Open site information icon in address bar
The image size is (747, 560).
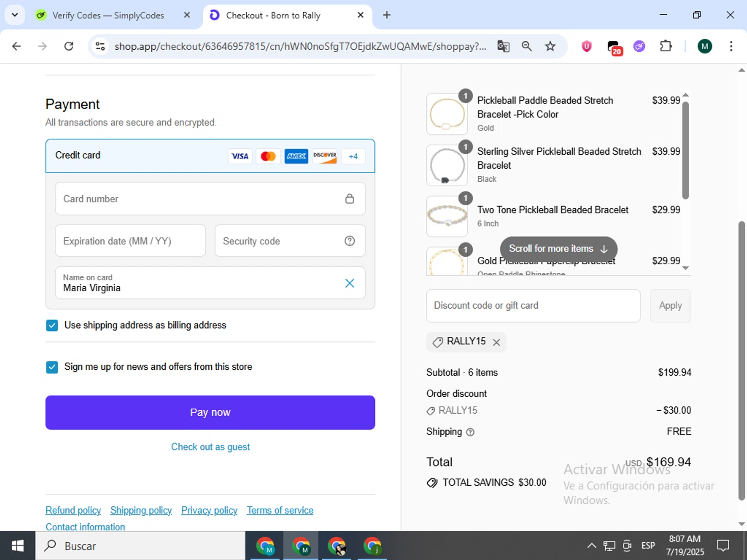100,46
